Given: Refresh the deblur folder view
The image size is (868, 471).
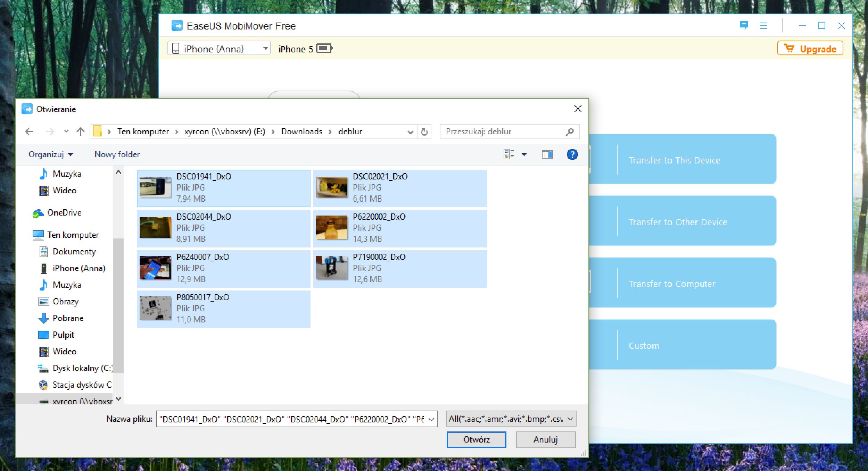Looking at the screenshot, I should tap(424, 132).
